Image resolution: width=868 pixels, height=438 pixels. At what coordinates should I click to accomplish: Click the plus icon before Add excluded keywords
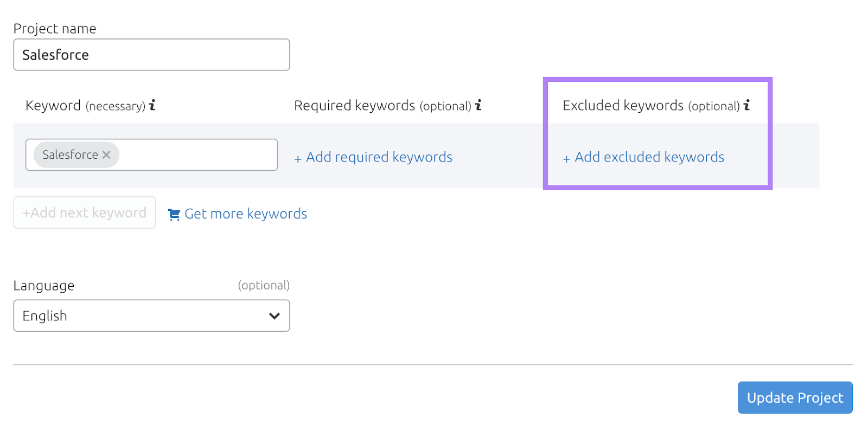[x=566, y=159]
